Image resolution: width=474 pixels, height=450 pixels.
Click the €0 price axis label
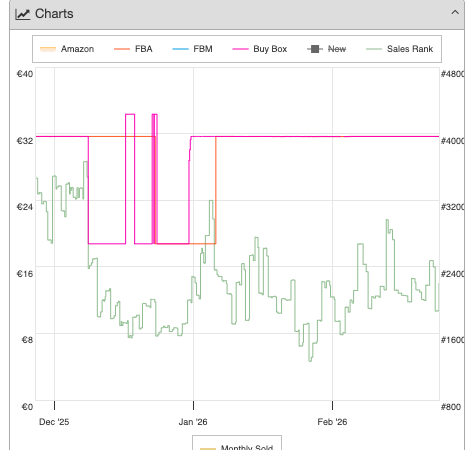click(x=27, y=407)
